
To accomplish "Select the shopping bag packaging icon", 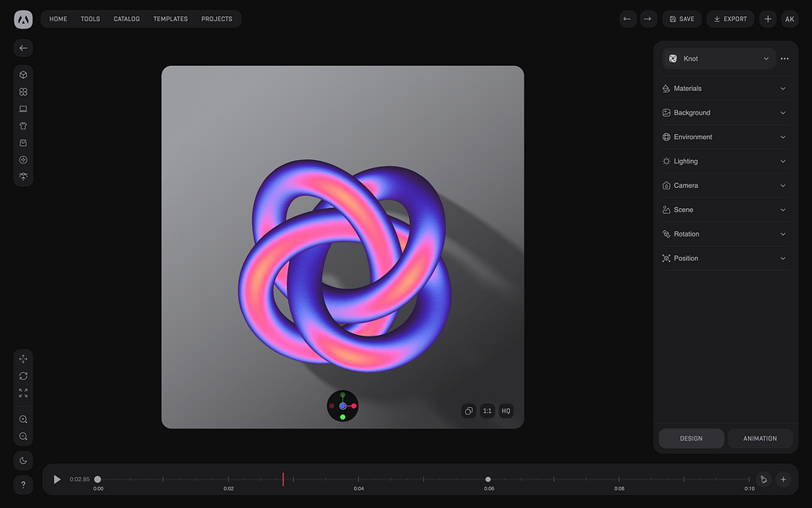I will tap(24, 143).
